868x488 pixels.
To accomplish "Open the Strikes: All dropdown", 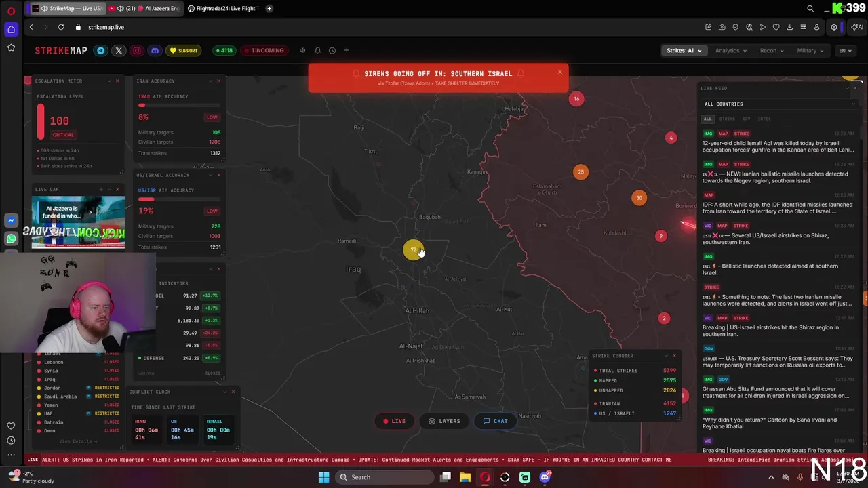I will point(684,50).
